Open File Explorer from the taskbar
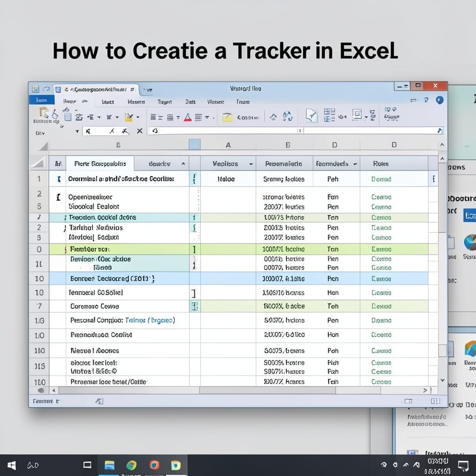The image size is (476, 476). click(x=109, y=465)
